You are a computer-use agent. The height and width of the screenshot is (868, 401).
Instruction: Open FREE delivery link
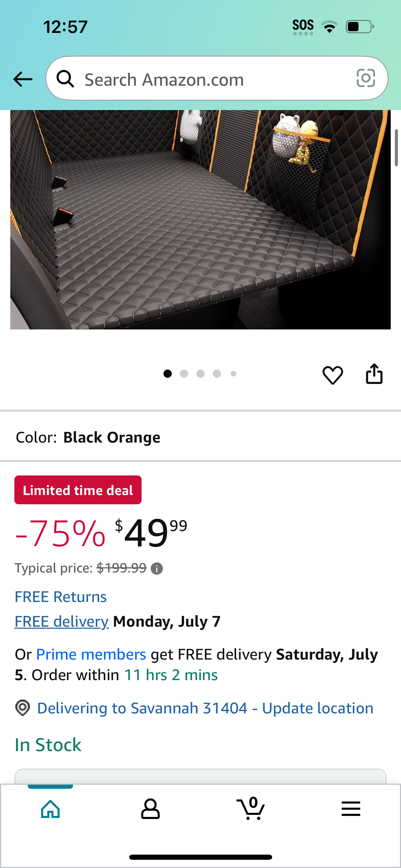[x=62, y=622]
